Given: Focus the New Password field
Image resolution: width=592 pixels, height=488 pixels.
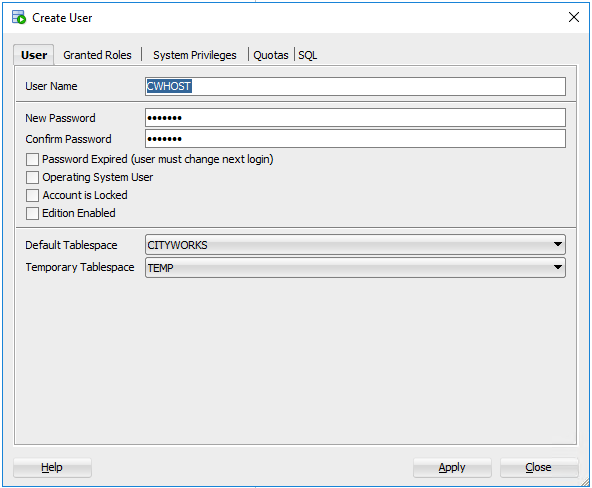Looking at the screenshot, I should pos(355,118).
